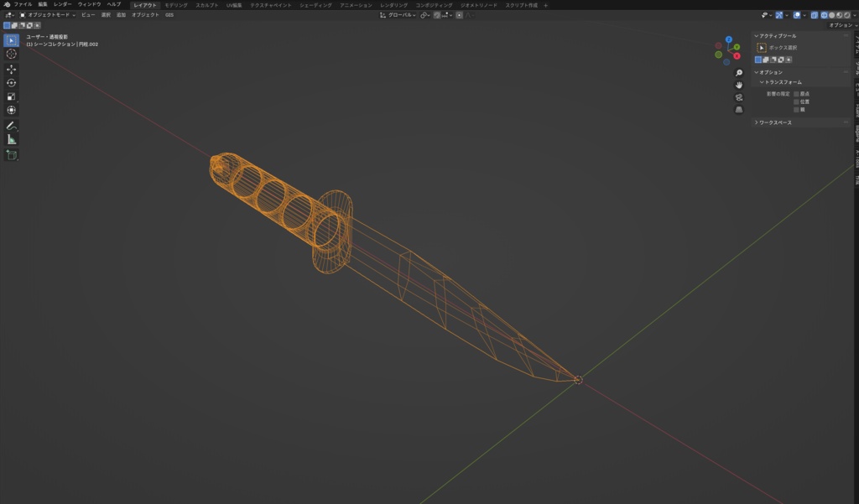
Task: Expand the ワークスペース panel
Action: point(757,122)
